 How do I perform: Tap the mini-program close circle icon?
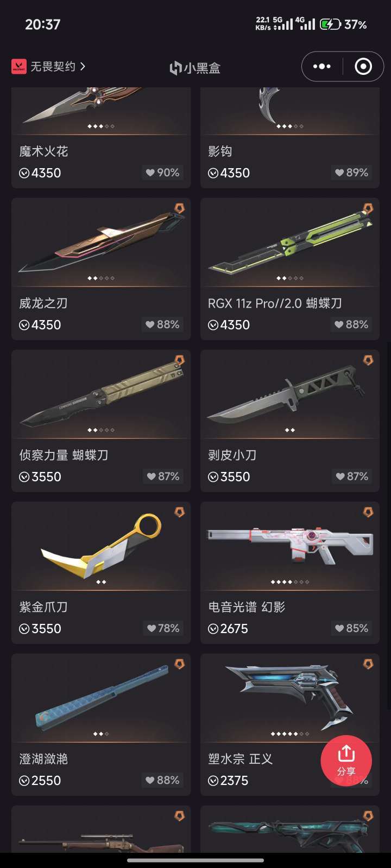(x=363, y=67)
